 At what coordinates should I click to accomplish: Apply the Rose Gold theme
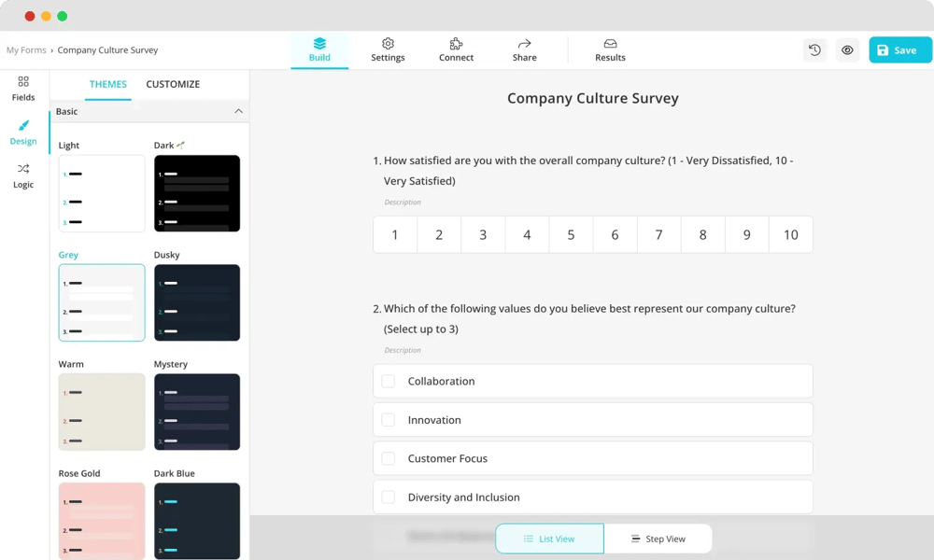click(x=101, y=521)
